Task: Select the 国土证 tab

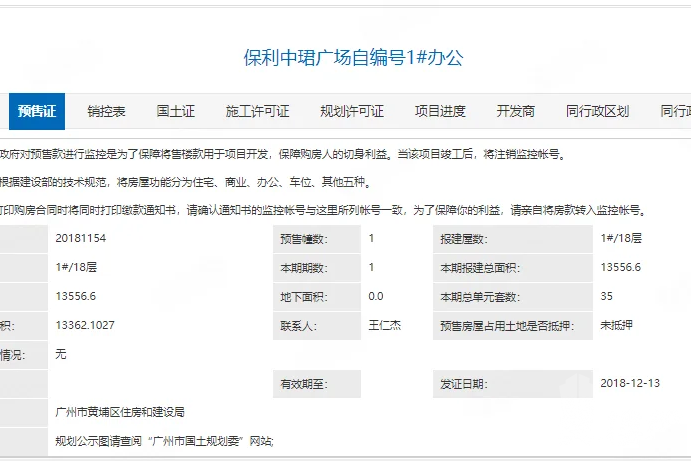Action: [x=175, y=111]
